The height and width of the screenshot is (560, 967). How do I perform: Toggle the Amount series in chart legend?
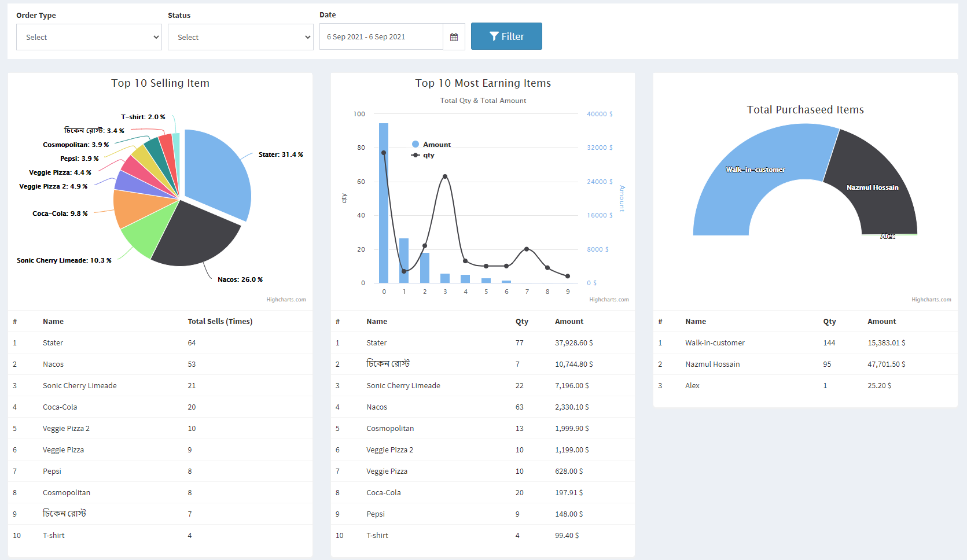(x=431, y=145)
